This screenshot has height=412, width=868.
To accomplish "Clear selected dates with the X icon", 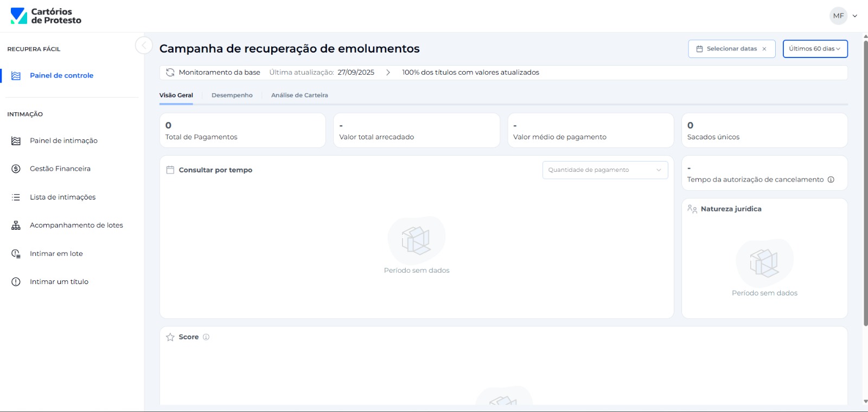I will [764, 49].
